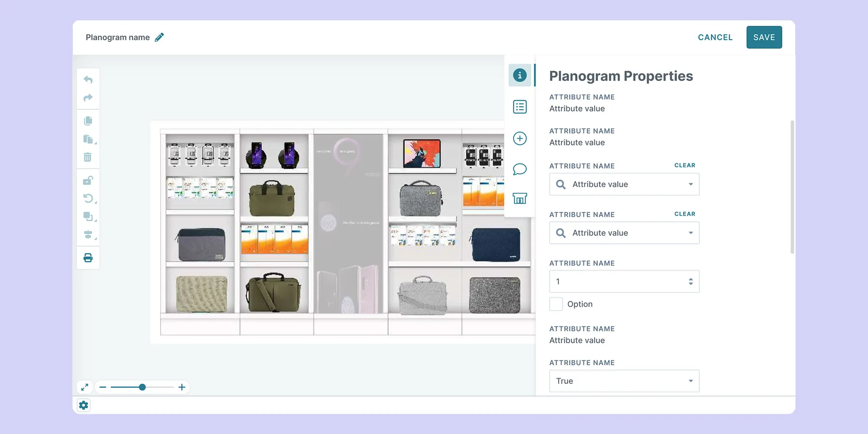Click the first CLEAR link
868x434 pixels.
coord(685,165)
